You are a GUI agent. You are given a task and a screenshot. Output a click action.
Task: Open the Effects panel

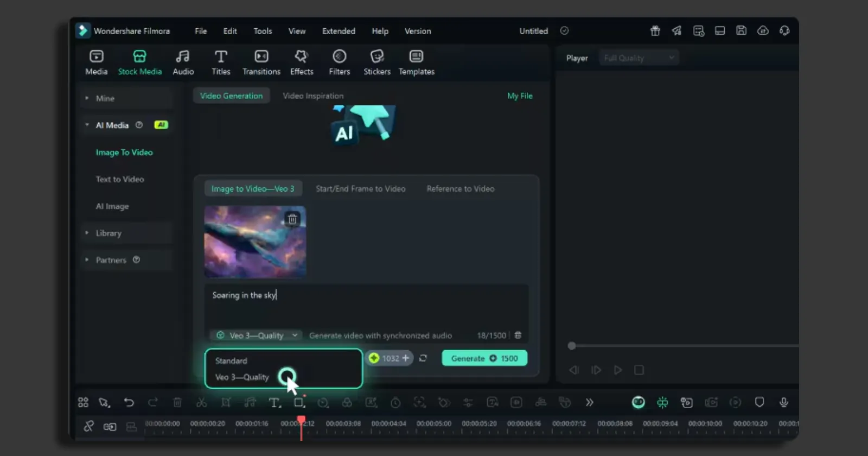coord(302,62)
